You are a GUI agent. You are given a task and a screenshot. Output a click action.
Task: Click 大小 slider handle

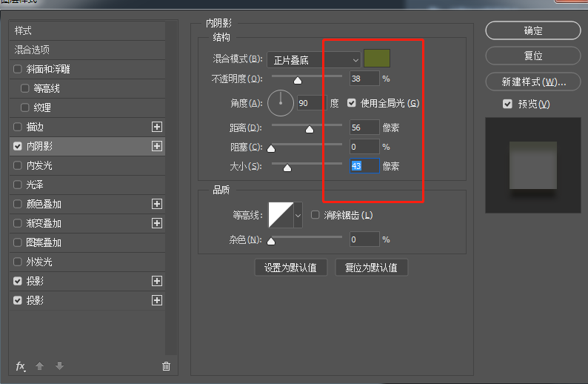click(287, 168)
